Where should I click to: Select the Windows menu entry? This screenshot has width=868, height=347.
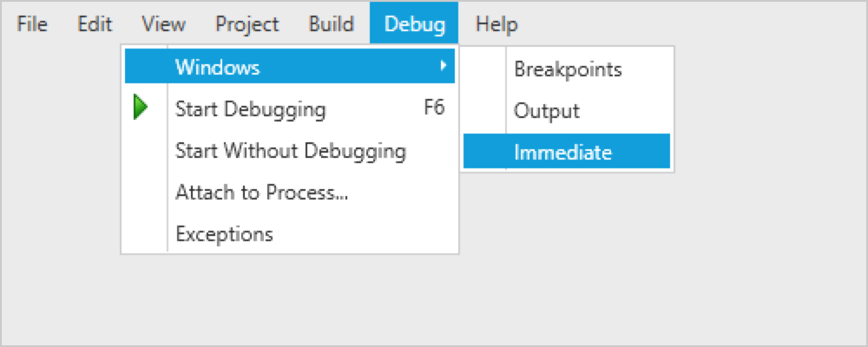(x=218, y=67)
